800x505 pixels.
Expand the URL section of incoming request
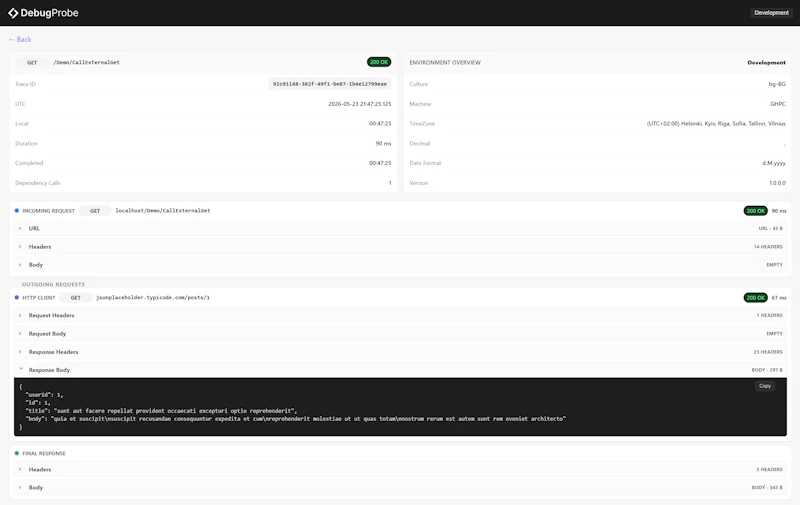pos(400,229)
